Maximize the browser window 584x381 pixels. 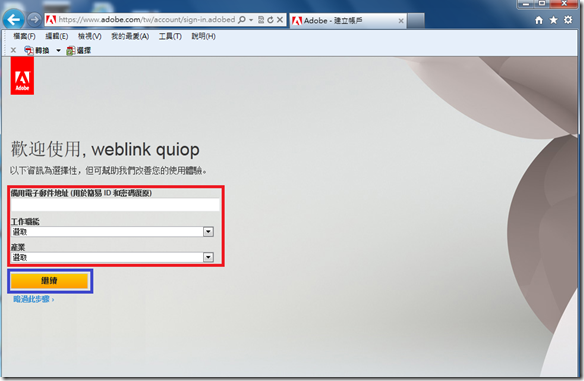pyautogui.click(x=542, y=4)
